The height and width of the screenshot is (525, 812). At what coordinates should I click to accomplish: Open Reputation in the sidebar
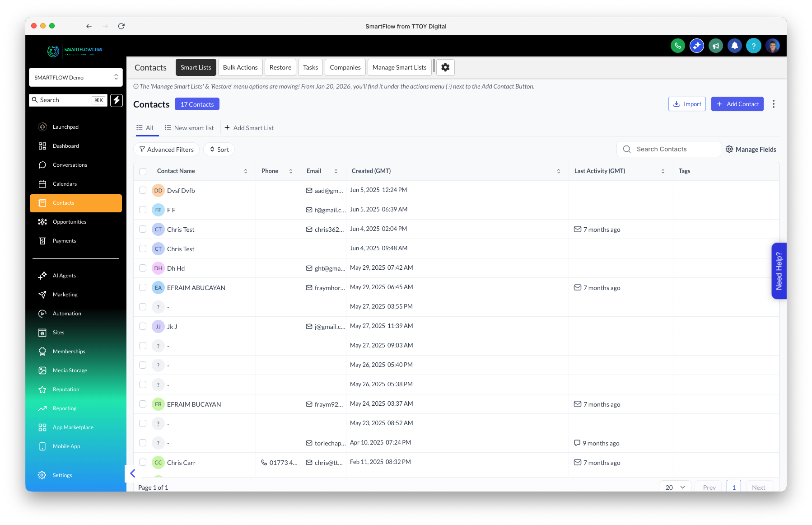(65, 389)
